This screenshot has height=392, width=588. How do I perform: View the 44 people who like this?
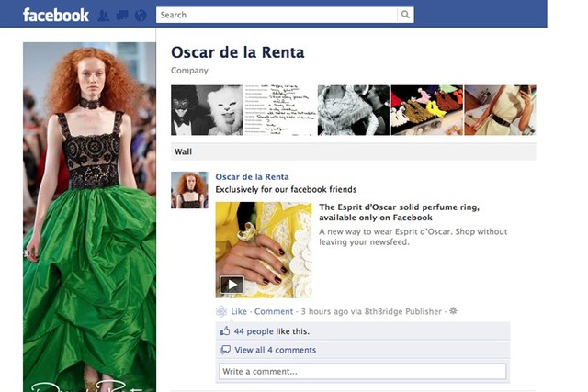pyautogui.click(x=254, y=331)
